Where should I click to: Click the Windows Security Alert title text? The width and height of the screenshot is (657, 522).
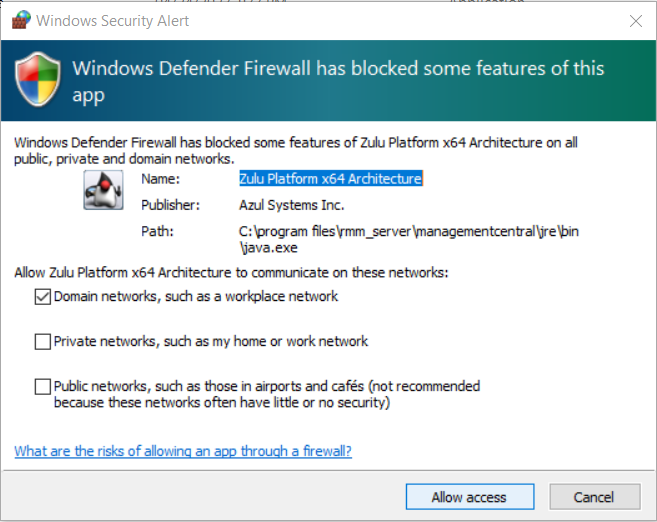click(112, 20)
